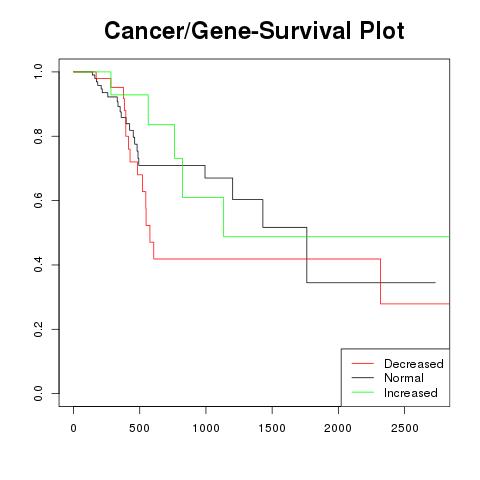Click the 1.0 y-axis tick label
This screenshot has height=480, width=480.
[x=38, y=72]
